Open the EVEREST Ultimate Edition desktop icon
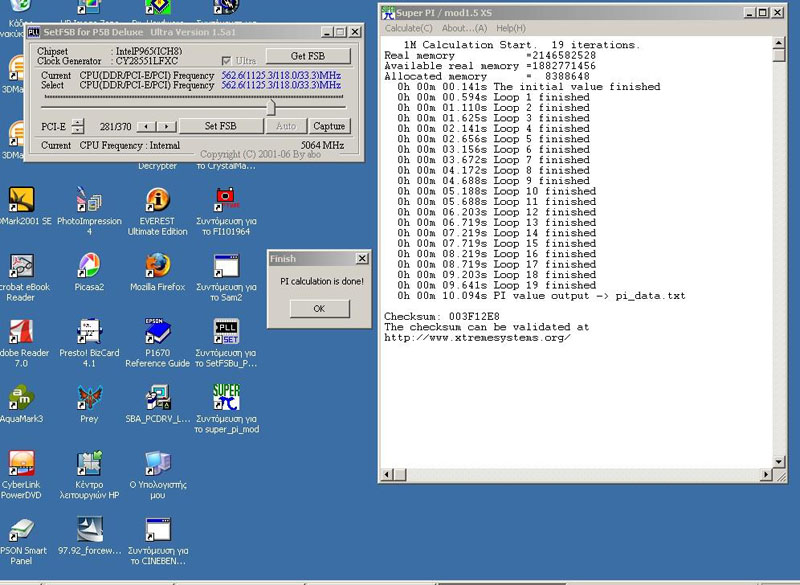Image resolution: width=800 pixels, height=585 pixels. [x=157, y=201]
